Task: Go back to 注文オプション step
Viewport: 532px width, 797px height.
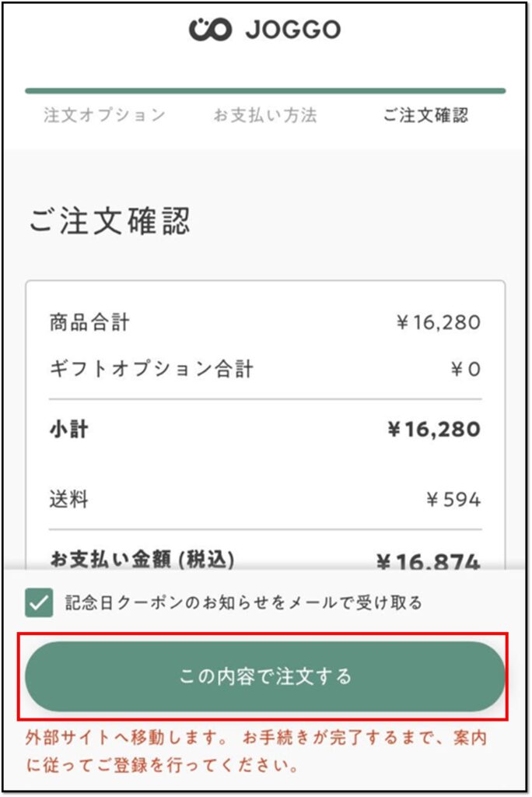Action: [x=104, y=115]
